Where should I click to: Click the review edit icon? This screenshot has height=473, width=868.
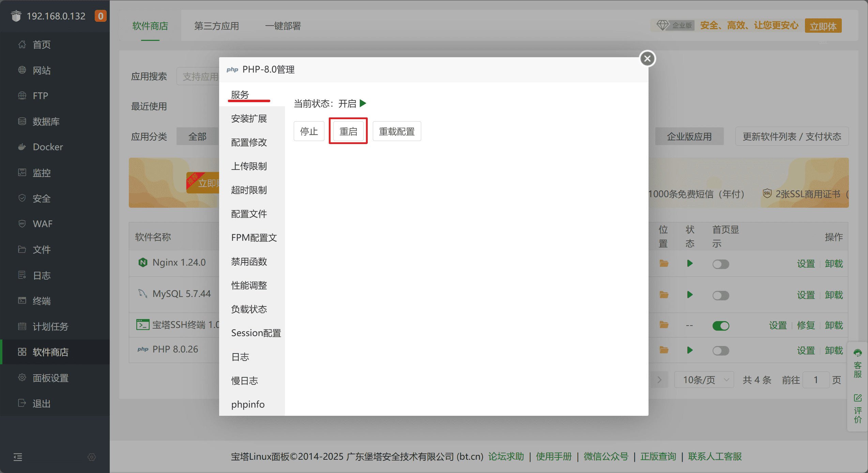[857, 398]
